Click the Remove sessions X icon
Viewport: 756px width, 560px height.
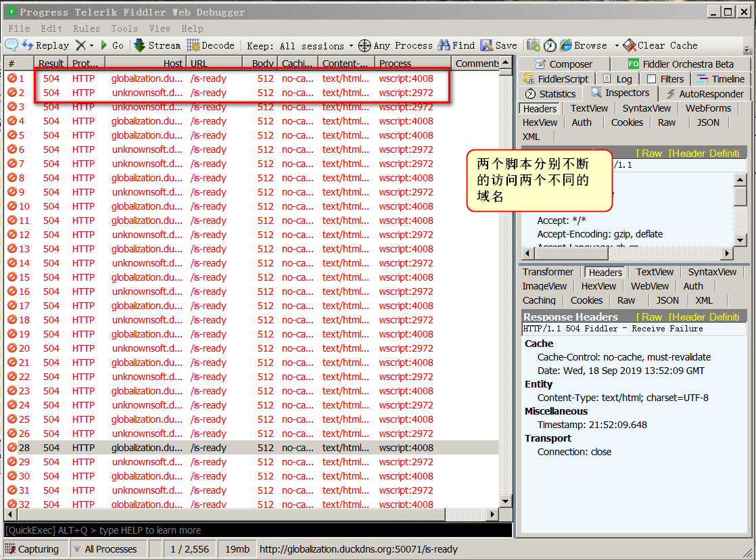(80, 45)
